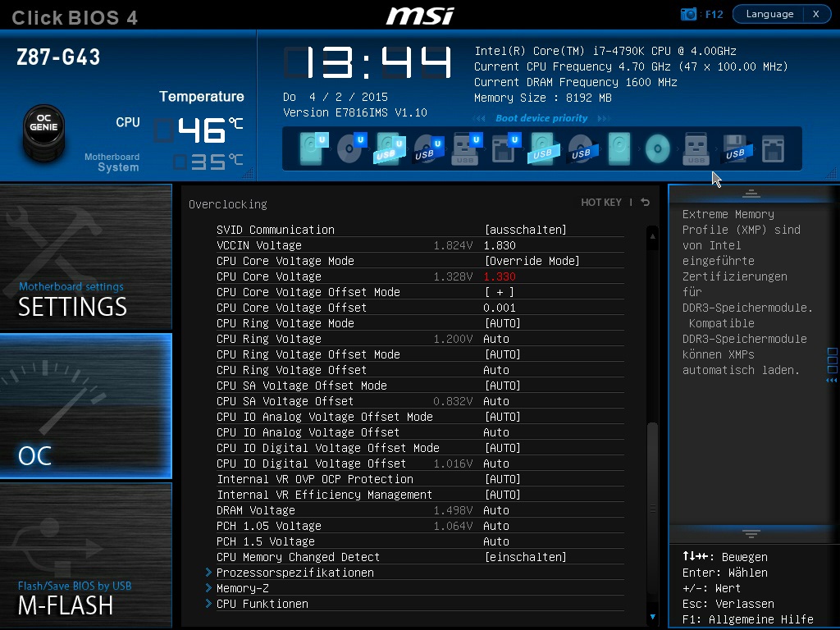Select the DRAM Voltage Auto value
This screenshot has width=840, height=630.
click(496, 510)
